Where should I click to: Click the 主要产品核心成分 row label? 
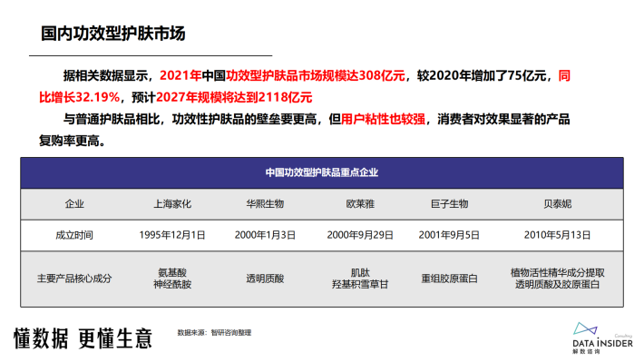click(74, 279)
